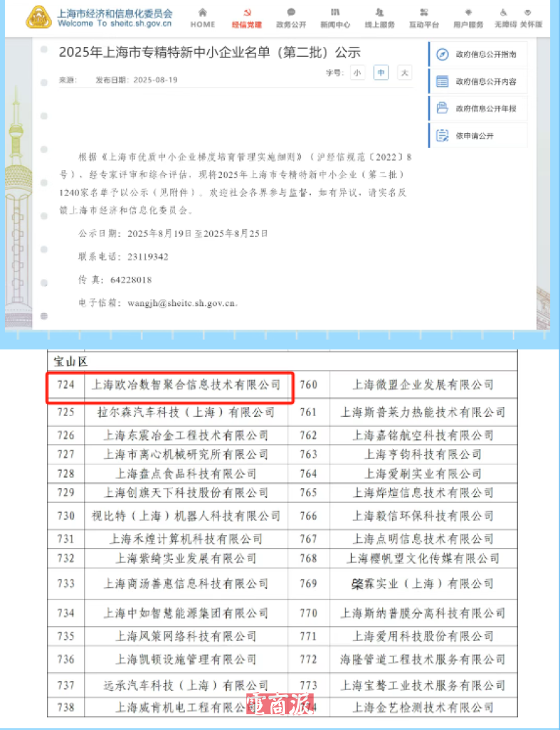The width and height of the screenshot is (560, 730).
Task: Click the email wangjh@sheitc.sh.gov.cn
Action: (x=182, y=303)
